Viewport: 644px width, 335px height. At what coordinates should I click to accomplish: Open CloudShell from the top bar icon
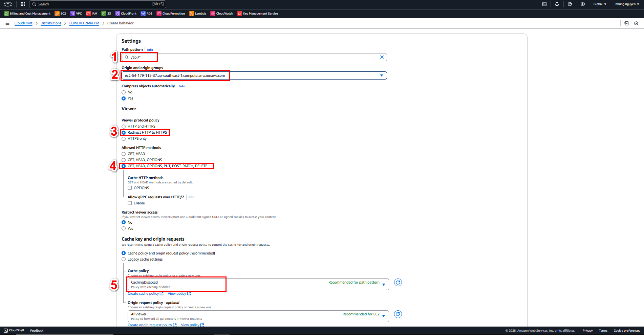pos(544,4)
